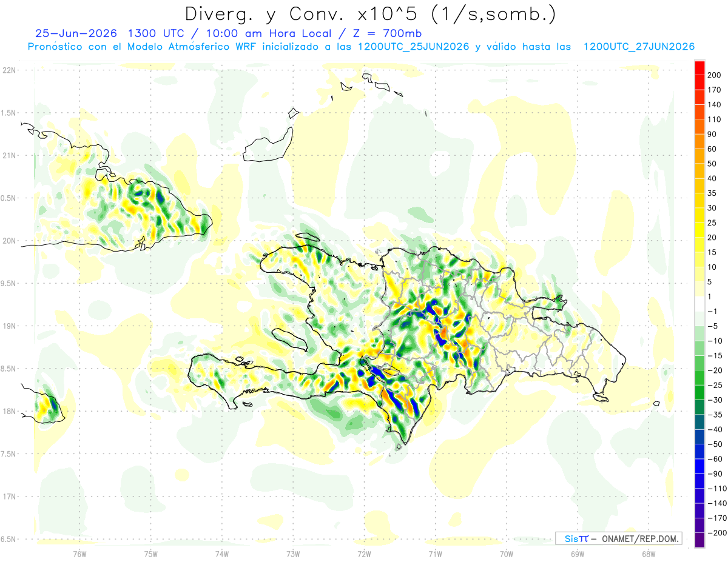This screenshot has height=562, width=728.
Task: Click the "1200UTC_25JUN2026" initialization time
Action: point(414,47)
